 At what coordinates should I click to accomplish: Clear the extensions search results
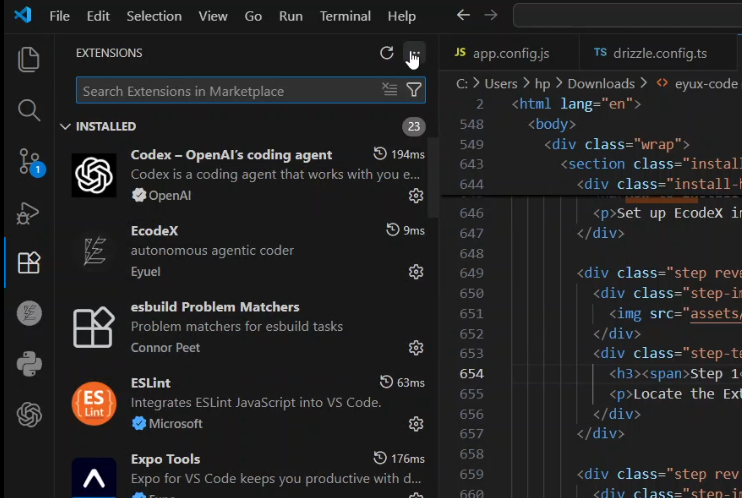(x=390, y=91)
